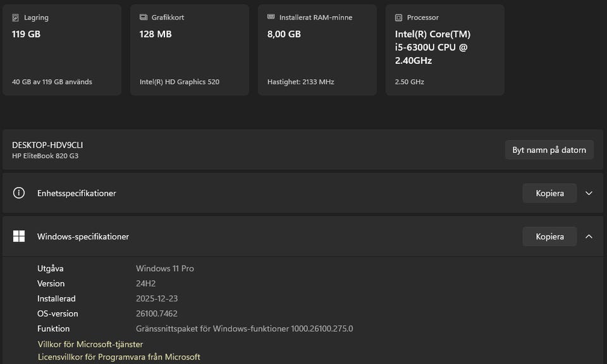The height and width of the screenshot is (364, 607).
Task: Click the info icon beside Enhetsspecifikationer
Action: (x=18, y=193)
